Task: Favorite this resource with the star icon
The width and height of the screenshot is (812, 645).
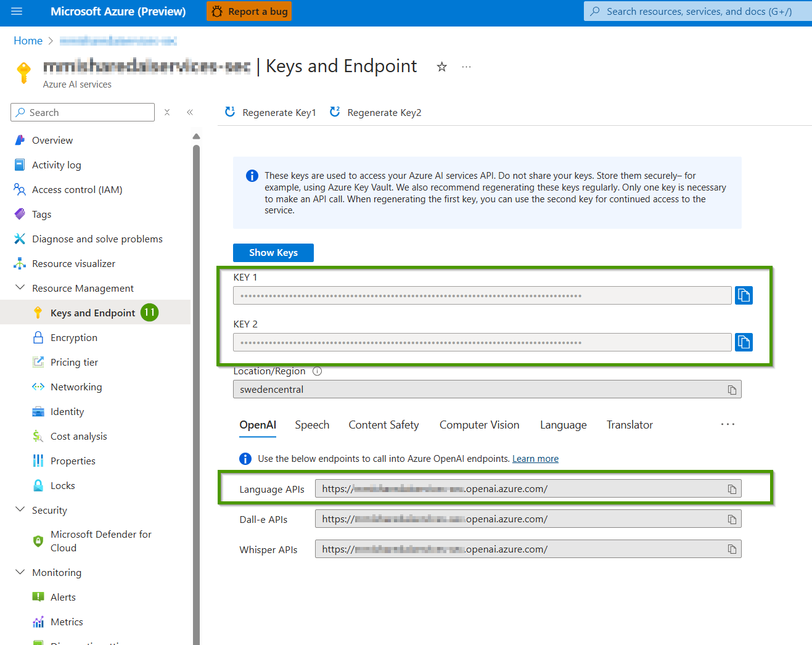Action: pyautogui.click(x=441, y=67)
